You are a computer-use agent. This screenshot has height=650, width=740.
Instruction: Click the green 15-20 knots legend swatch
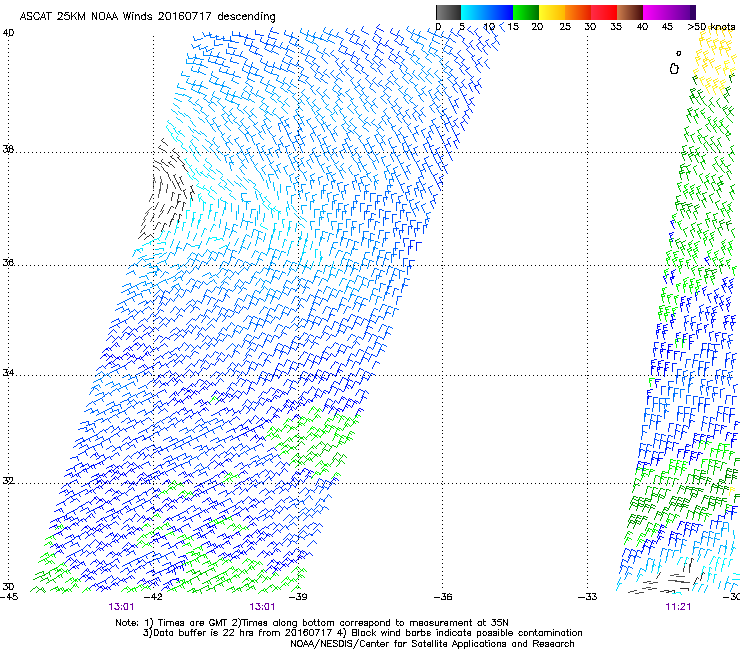pos(525,12)
